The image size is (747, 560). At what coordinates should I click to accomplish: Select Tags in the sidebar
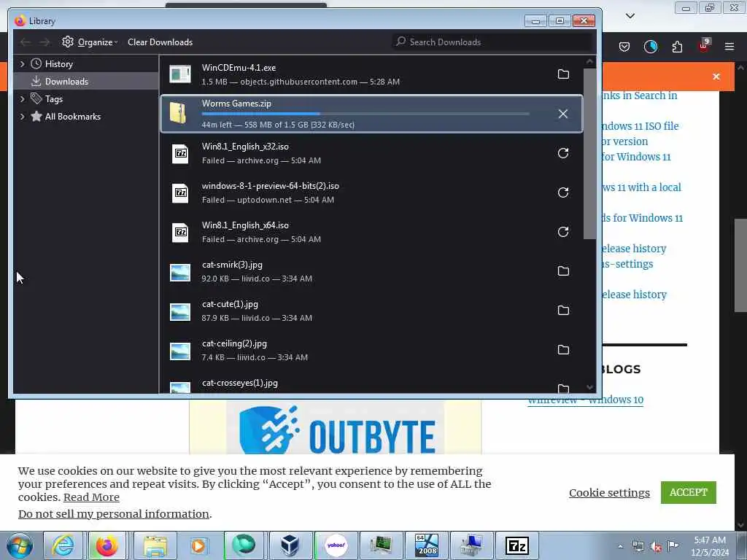point(54,99)
